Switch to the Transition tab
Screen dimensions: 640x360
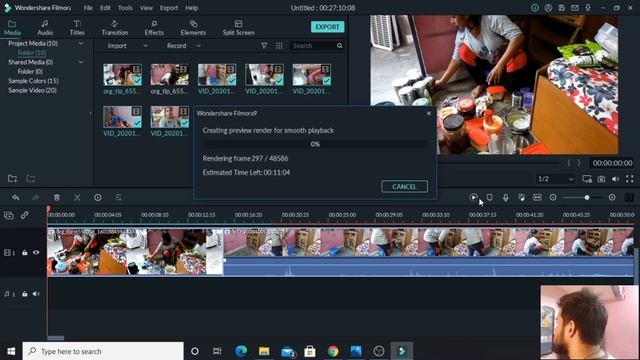point(115,28)
